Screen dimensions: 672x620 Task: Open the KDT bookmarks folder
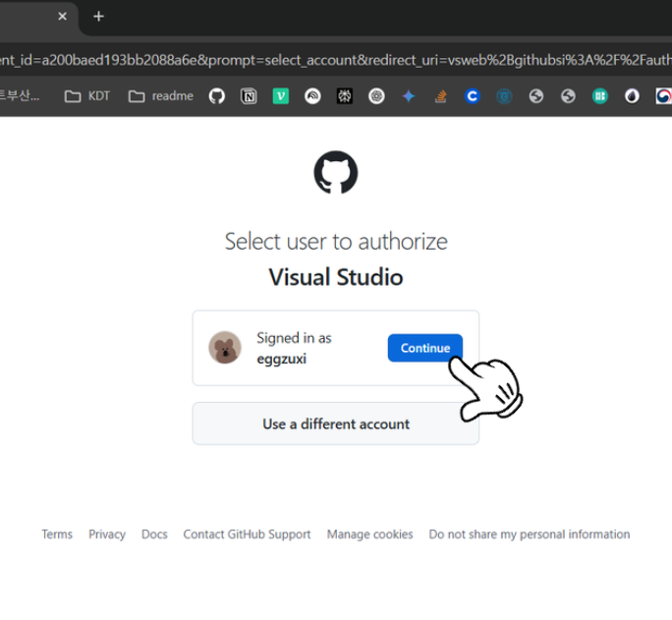(x=87, y=96)
